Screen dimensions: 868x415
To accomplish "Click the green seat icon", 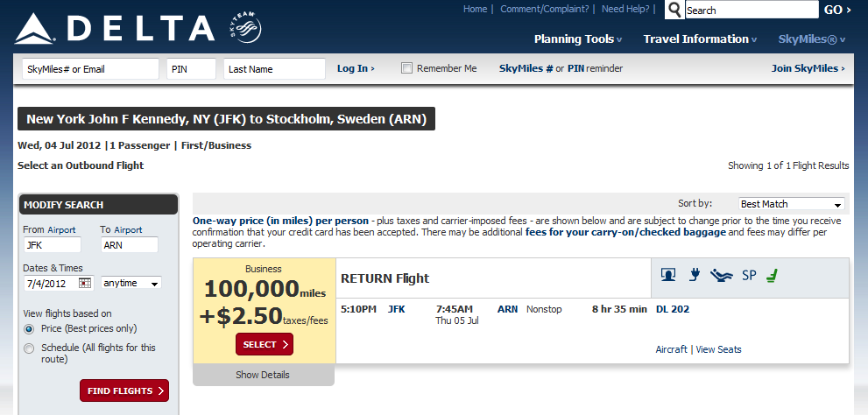I will pos(772,276).
